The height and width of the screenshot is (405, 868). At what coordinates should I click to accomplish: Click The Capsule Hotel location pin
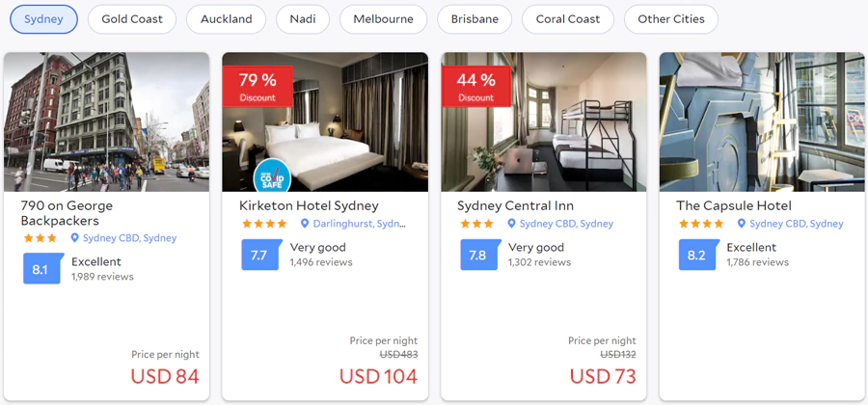coord(741,224)
